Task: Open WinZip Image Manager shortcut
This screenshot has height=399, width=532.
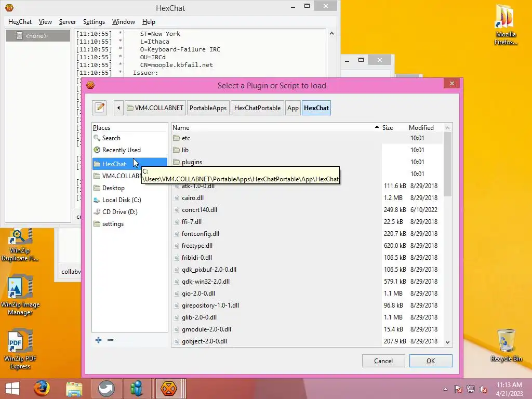Action: (20, 295)
